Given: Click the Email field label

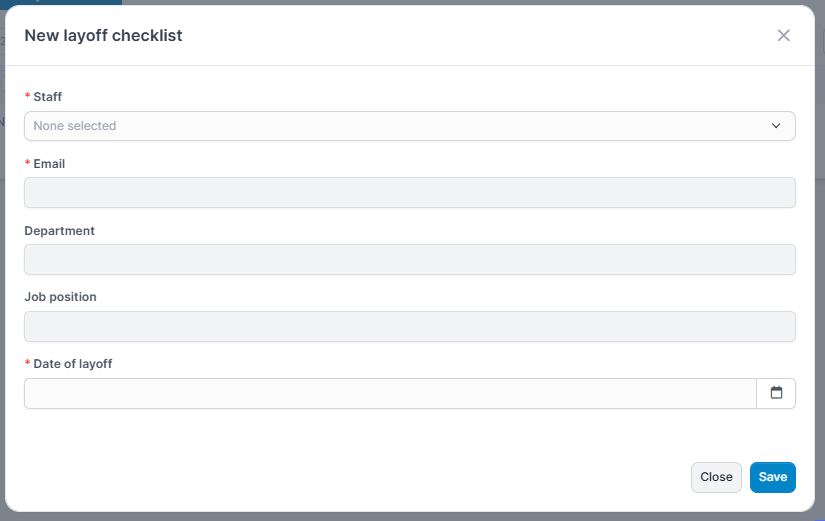Looking at the screenshot, I should click(49, 164).
